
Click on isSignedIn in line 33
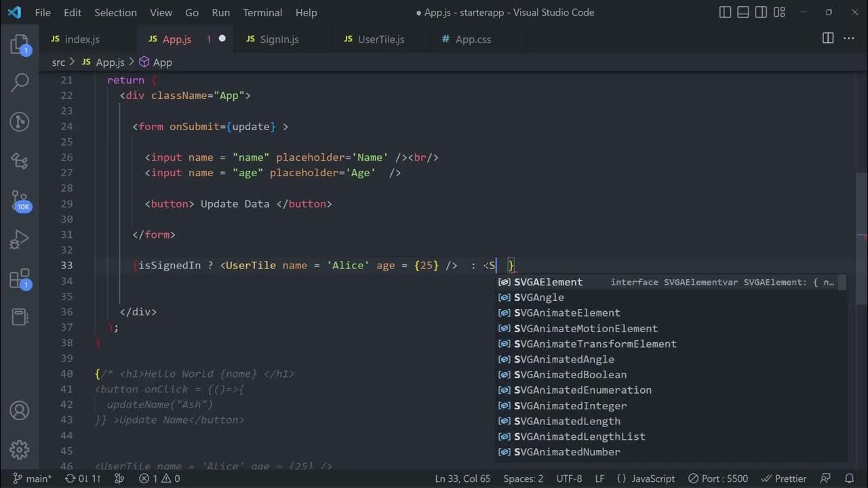pyautogui.click(x=170, y=266)
